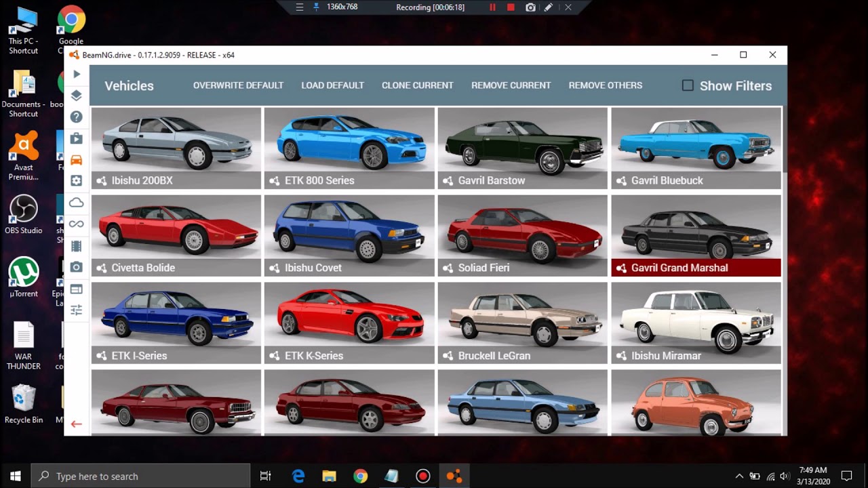868x488 pixels.
Task: Open the Vehicle Config gear icon
Action: pyautogui.click(x=77, y=181)
